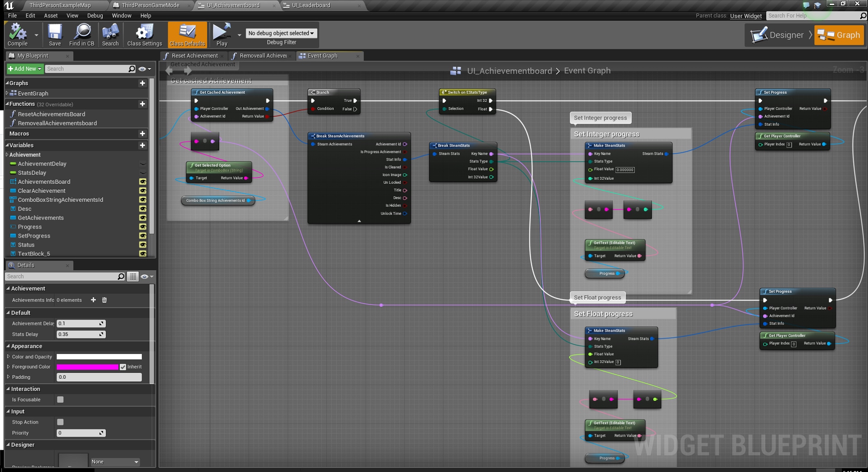Uncheck Inherit next to Foreground Color
The image size is (868, 472).
point(123,367)
